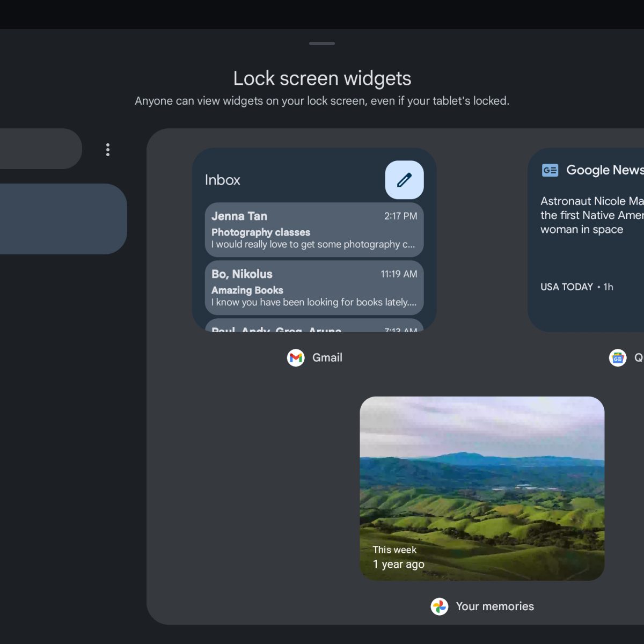Select the partially visible Paul, Andy email
The image size is (644, 644).
point(314,326)
